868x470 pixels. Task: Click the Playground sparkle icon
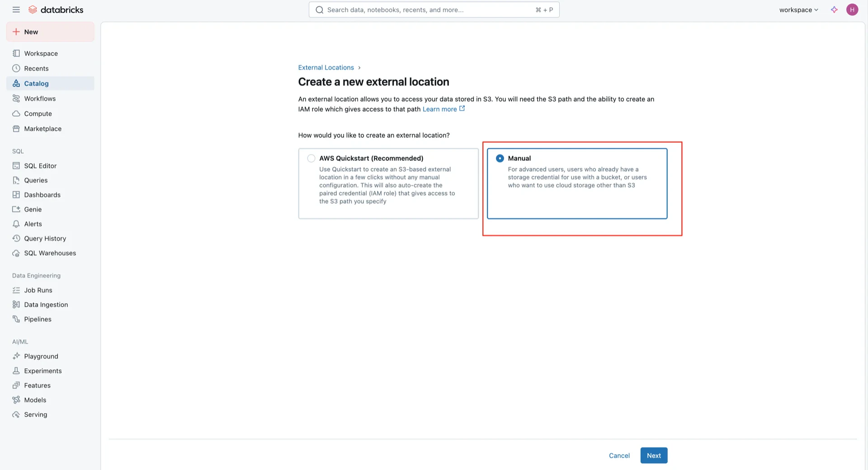tap(16, 356)
